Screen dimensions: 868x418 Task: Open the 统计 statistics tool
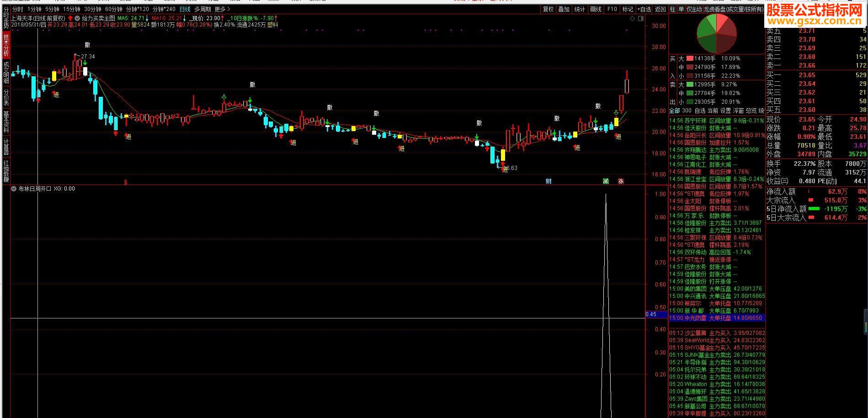coord(580,9)
